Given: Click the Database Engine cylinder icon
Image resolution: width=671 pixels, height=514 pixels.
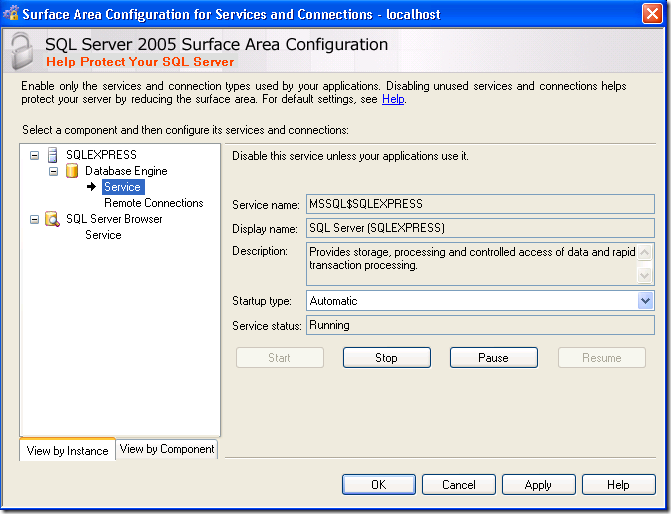Looking at the screenshot, I should pyautogui.click(x=71, y=171).
